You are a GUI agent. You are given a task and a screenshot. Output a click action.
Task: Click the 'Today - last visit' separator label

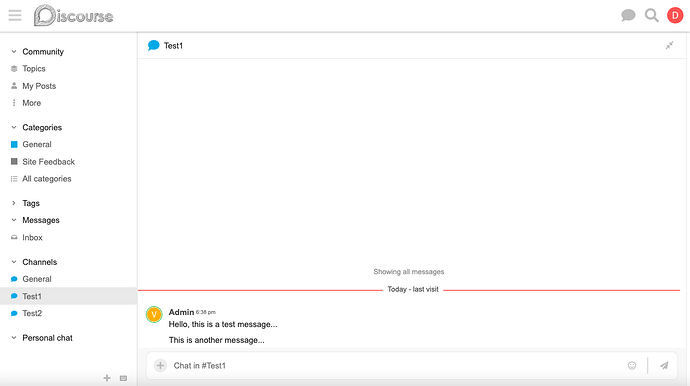click(x=413, y=289)
